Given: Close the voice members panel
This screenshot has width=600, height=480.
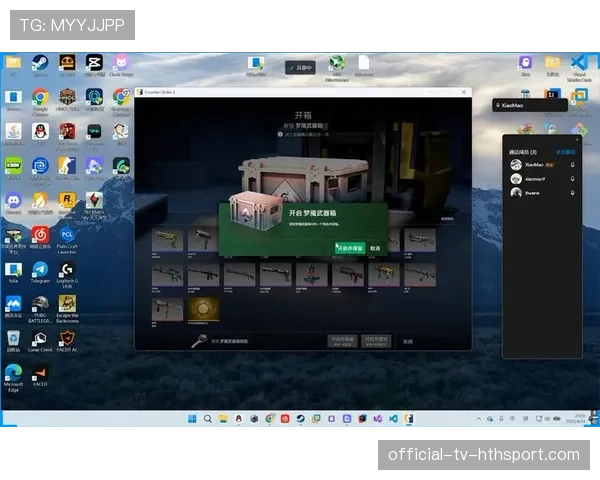Looking at the screenshot, I should pyautogui.click(x=577, y=140).
